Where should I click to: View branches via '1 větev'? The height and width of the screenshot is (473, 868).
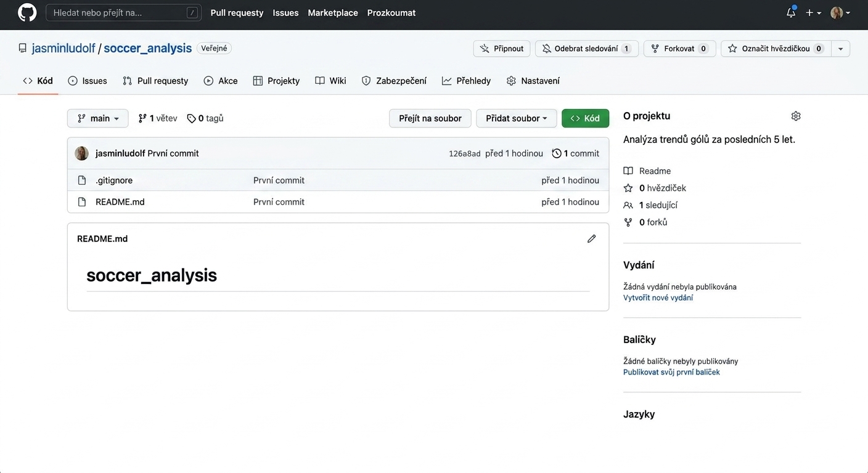pos(158,118)
